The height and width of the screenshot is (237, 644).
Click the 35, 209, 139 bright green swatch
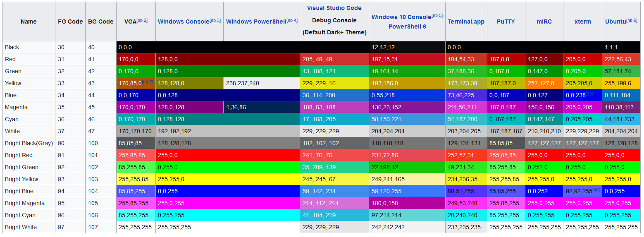tap(334, 167)
